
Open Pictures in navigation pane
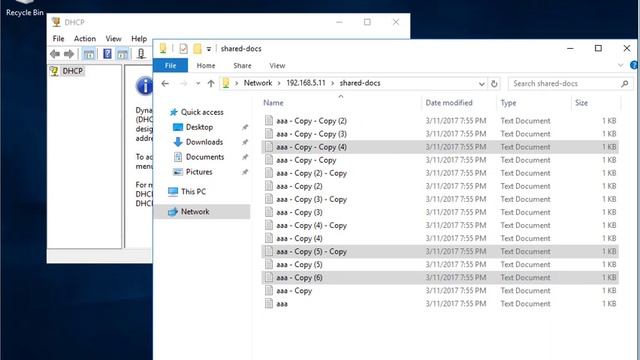(x=199, y=172)
